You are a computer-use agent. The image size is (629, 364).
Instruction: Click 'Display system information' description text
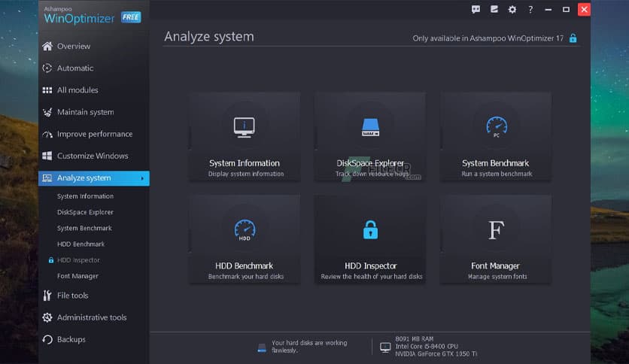(246, 174)
